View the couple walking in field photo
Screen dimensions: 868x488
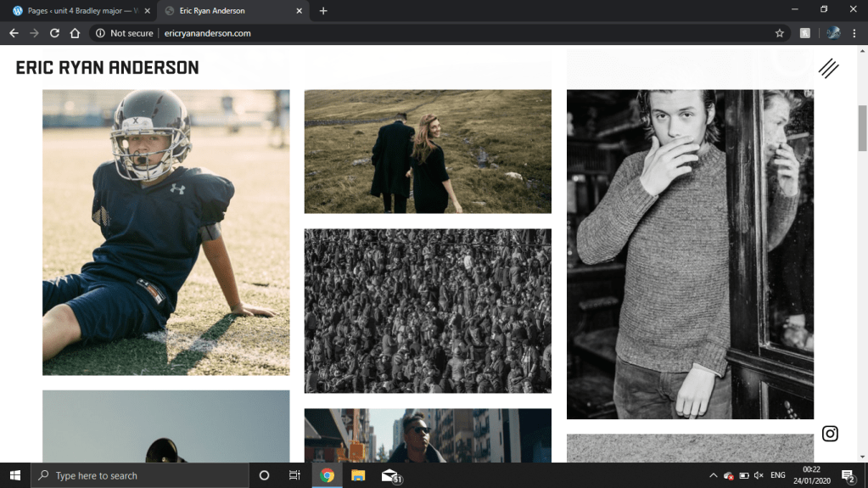click(428, 151)
